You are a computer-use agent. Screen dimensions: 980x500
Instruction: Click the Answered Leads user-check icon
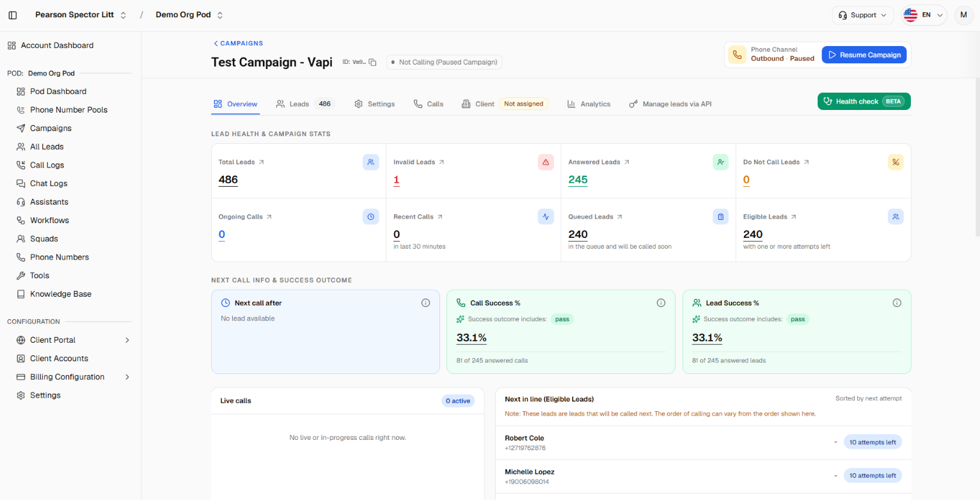(x=721, y=162)
